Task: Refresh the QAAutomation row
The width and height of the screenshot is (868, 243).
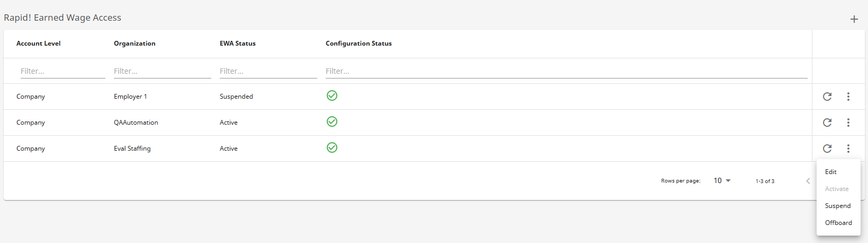Action: click(x=827, y=123)
